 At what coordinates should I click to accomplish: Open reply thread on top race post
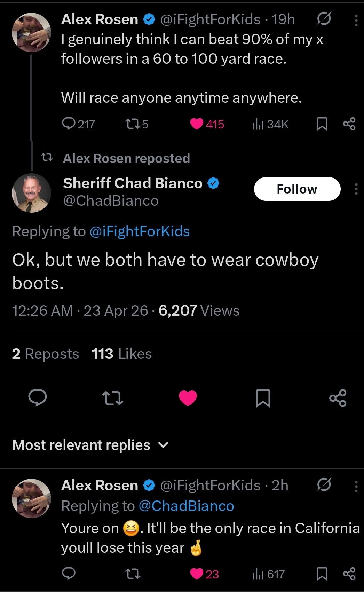pyautogui.click(x=69, y=124)
